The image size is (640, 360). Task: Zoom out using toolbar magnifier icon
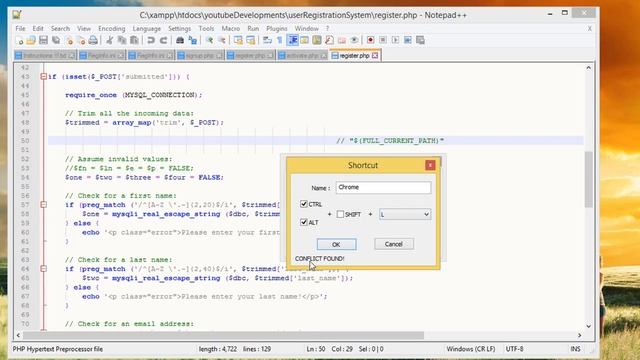(x=222, y=40)
